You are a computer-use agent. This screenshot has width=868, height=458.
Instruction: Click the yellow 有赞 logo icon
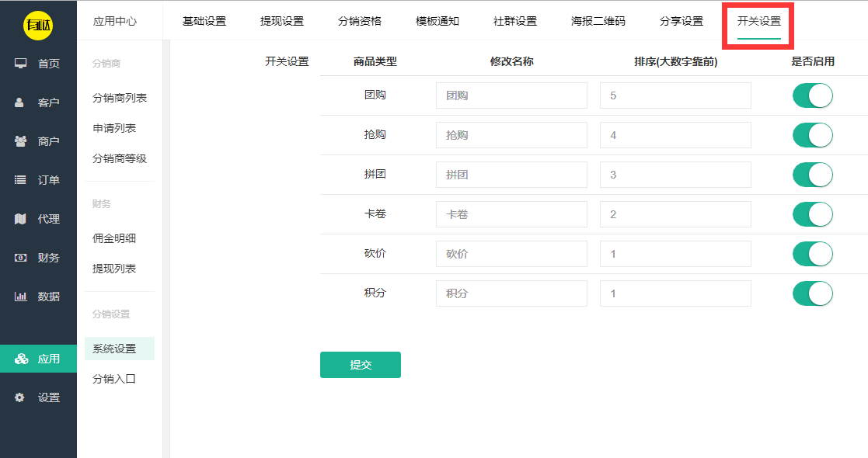[38, 25]
